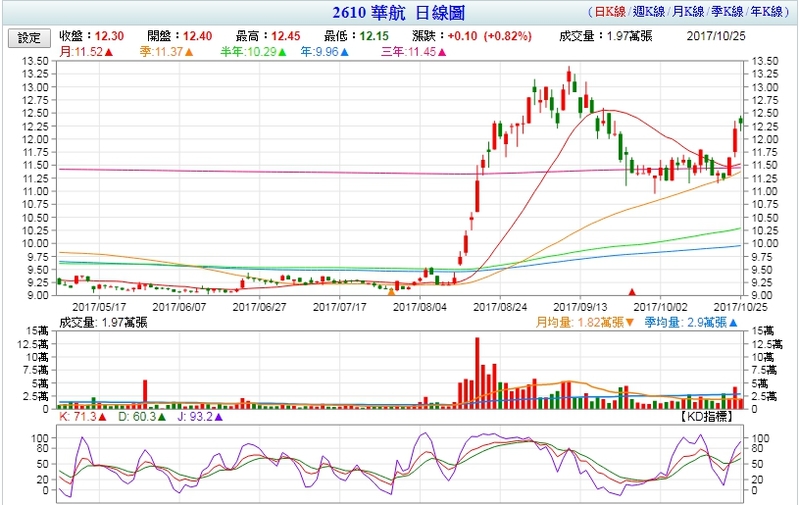Image resolution: width=799 pixels, height=505 pixels.
Task: Click the 季均量 2.9萬張 label
Action: (691, 323)
